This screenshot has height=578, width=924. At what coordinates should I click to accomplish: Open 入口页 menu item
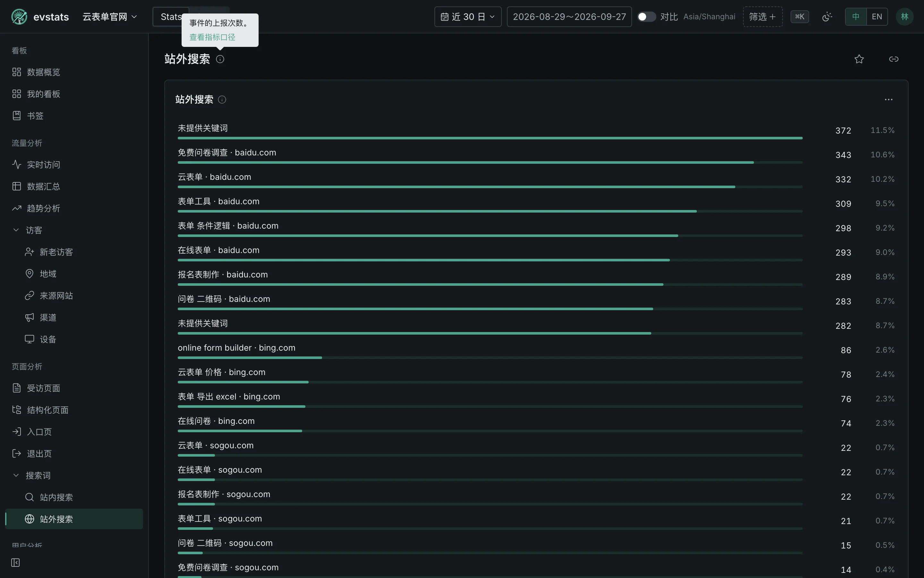[x=74, y=432]
